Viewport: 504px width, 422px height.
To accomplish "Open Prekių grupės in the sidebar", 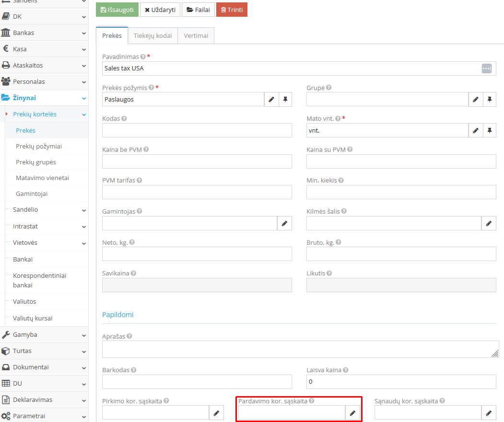I will (36, 162).
